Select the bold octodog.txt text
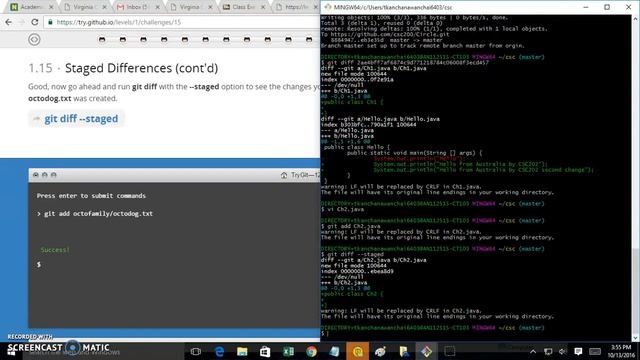 tap(49, 98)
